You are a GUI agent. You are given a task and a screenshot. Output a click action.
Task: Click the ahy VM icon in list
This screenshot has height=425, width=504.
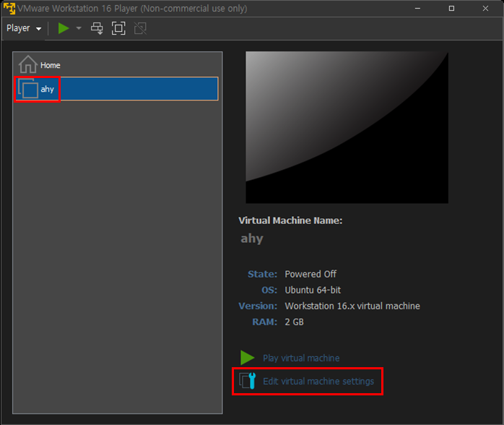(x=28, y=89)
